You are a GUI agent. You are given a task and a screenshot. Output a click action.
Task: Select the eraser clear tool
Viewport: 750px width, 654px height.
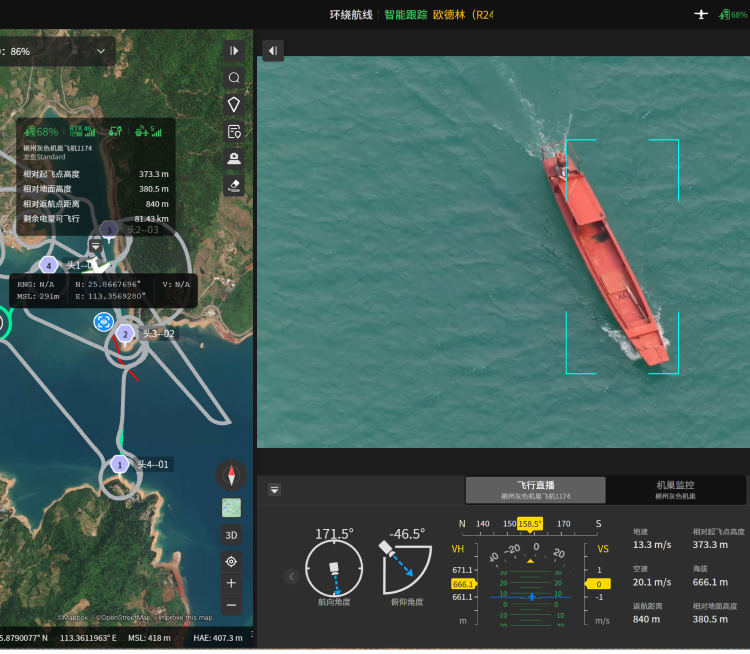pos(234,185)
